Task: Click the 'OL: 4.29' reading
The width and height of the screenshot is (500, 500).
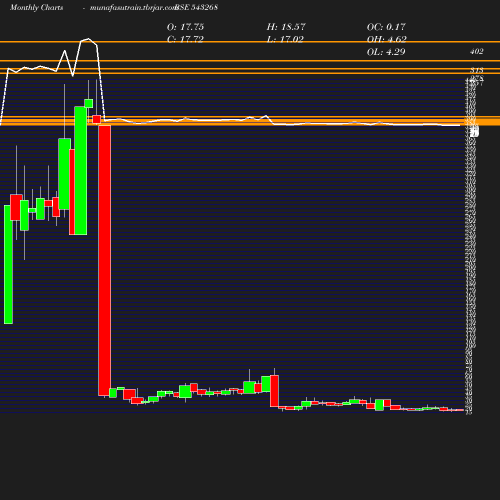Action: (386, 52)
